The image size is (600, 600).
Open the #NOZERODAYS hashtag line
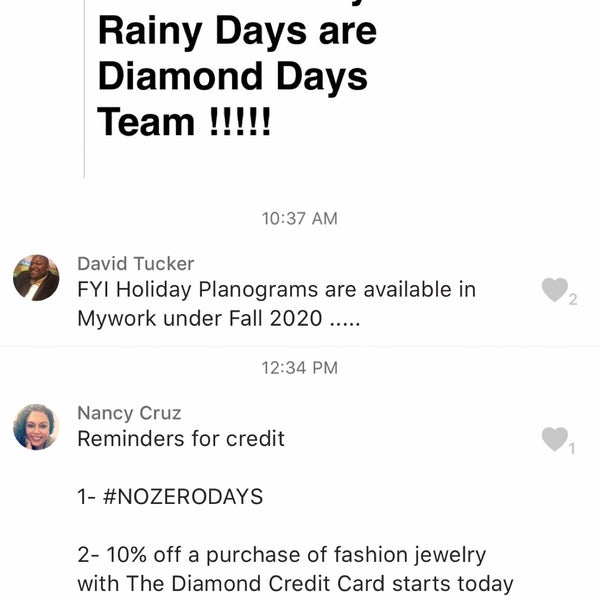tap(170, 497)
